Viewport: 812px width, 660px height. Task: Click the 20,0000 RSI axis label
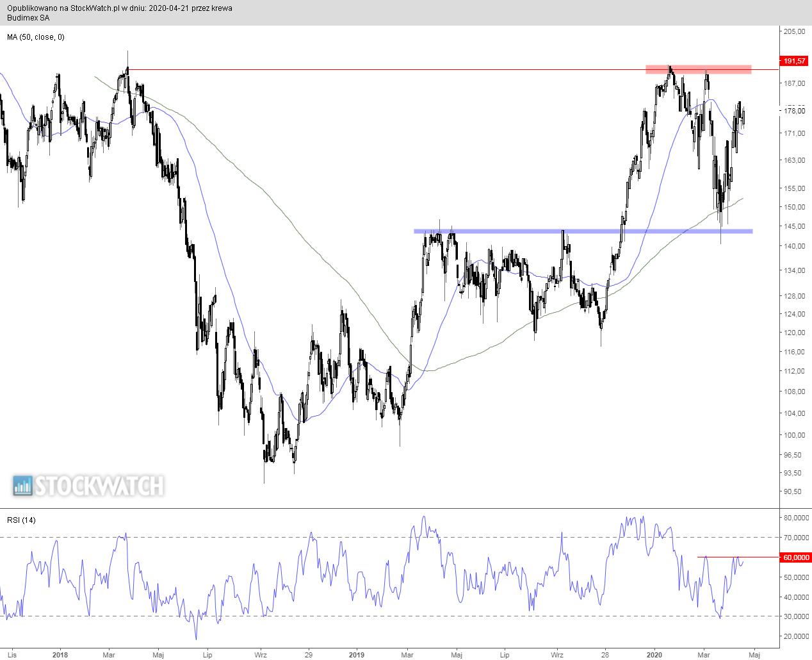[796, 636]
